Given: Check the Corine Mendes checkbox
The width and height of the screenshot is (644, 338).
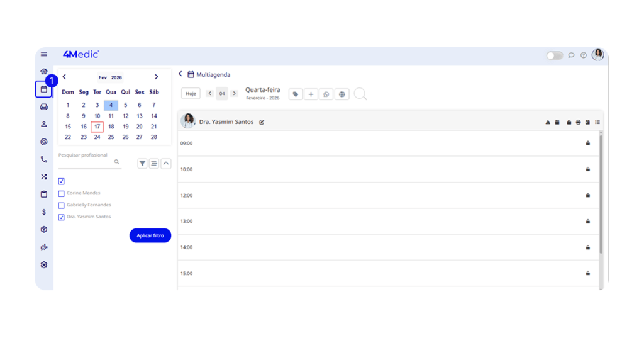Looking at the screenshot, I should [62, 193].
